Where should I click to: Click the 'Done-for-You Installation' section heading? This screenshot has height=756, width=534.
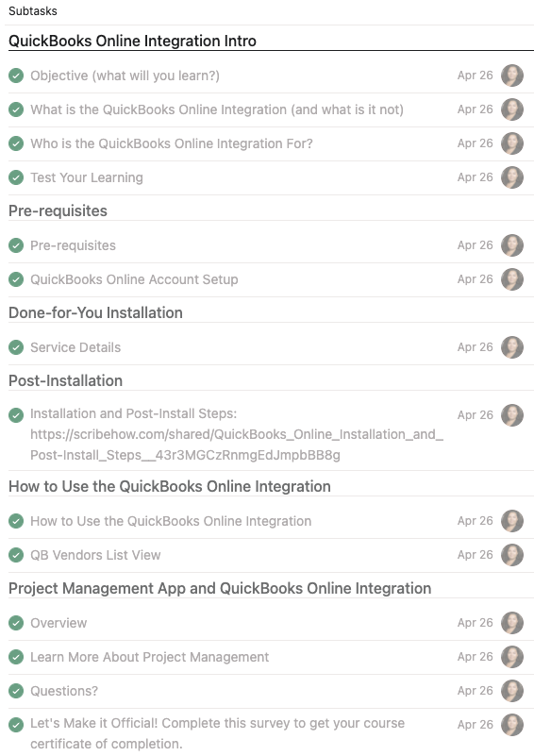click(95, 313)
